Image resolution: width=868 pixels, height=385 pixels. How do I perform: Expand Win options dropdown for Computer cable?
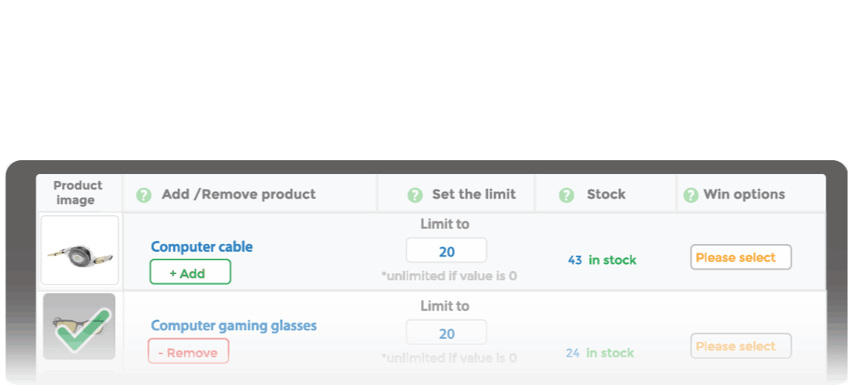click(x=741, y=257)
